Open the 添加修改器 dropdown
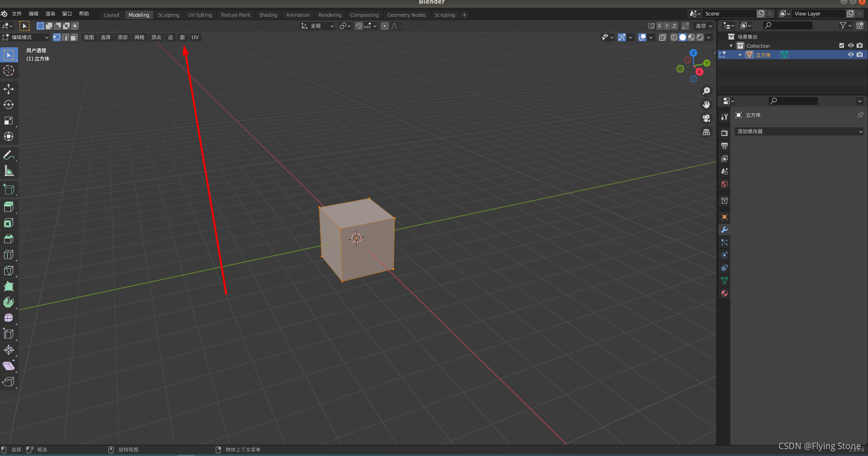The image size is (868, 456). [x=799, y=131]
